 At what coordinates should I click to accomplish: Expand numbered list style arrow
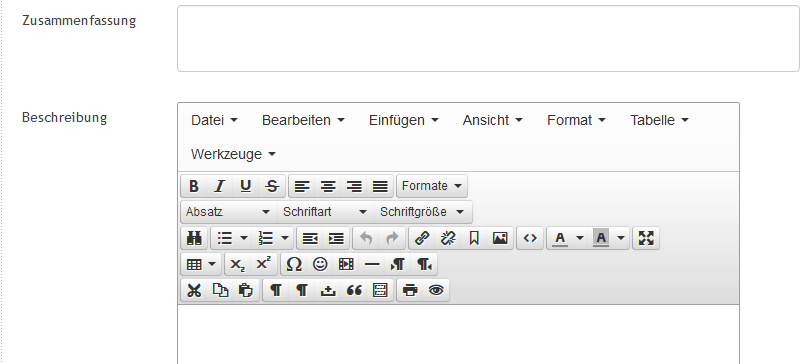pos(285,238)
